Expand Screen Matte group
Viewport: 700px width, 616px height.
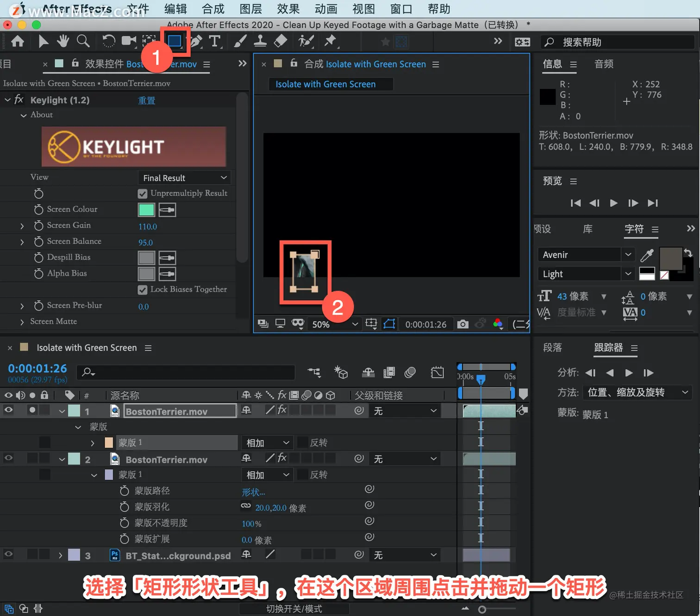pos(22,322)
